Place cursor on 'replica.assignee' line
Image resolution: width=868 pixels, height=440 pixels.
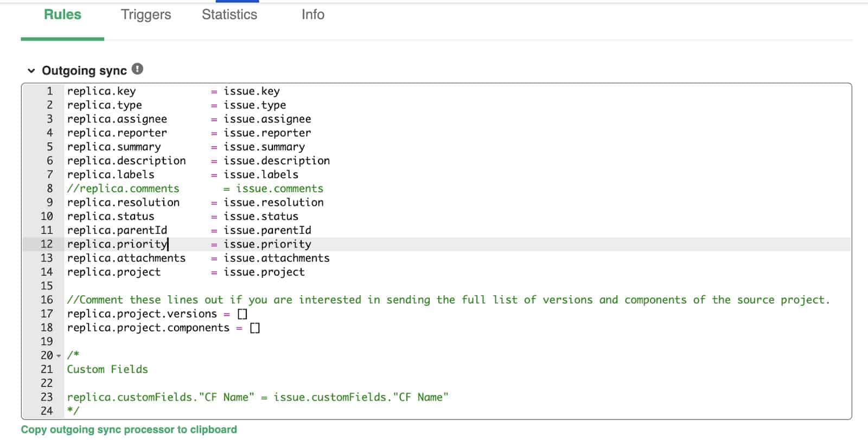tap(189, 119)
